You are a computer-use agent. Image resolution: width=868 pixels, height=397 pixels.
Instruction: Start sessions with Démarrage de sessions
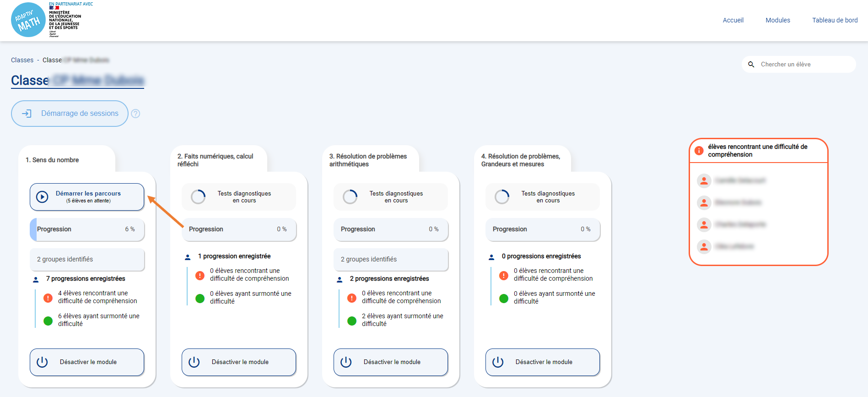[70, 114]
